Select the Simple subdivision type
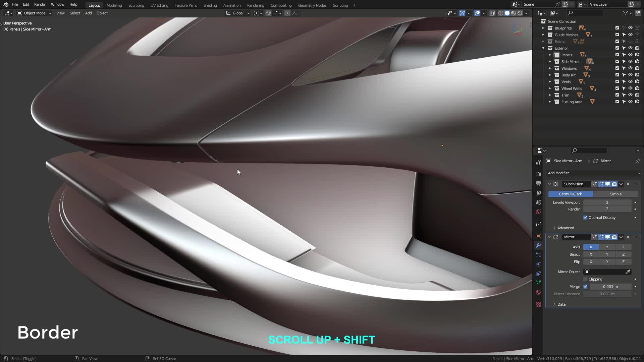This screenshot has height=362, width=644. (615, 194)
